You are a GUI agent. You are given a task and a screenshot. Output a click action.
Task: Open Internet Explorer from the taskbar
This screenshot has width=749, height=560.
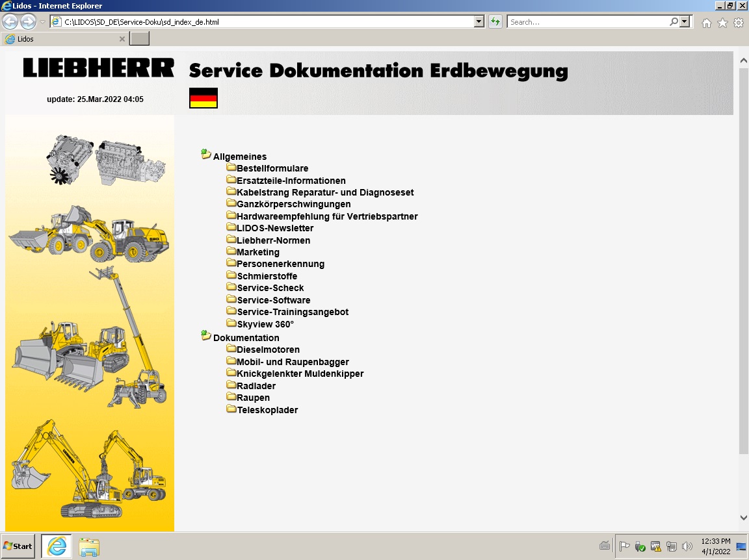[57, 546]
